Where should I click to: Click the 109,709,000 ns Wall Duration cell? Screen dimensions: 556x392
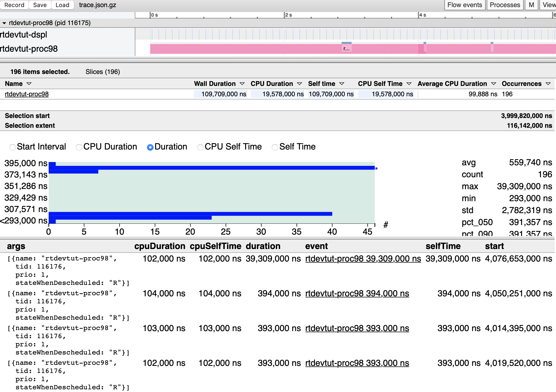(x=220, y=94)
